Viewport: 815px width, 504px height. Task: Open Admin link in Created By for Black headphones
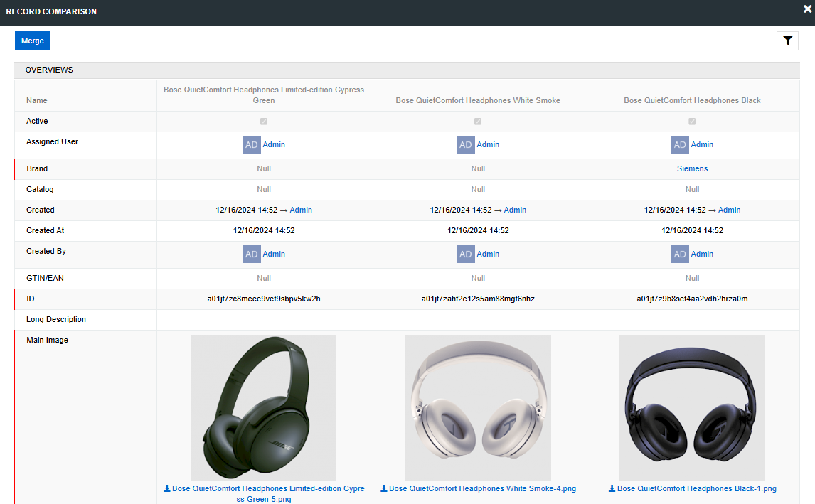[702, 254]
